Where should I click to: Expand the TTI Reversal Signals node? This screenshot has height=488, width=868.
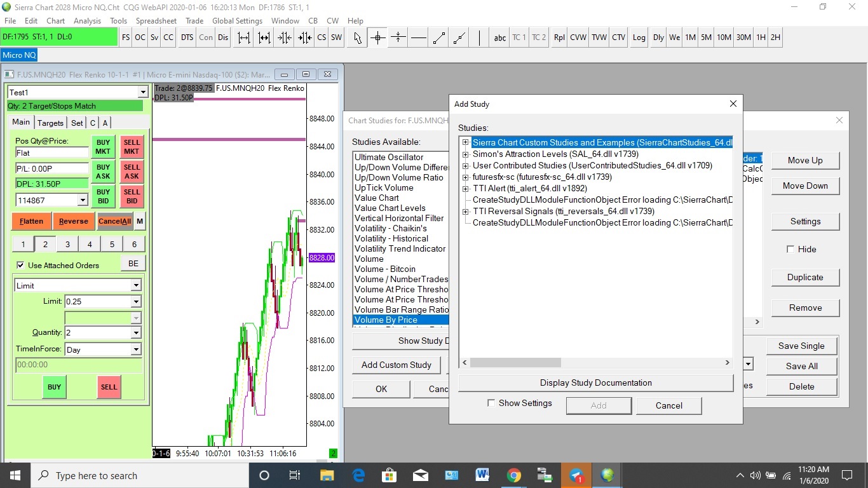coord(466,212)
